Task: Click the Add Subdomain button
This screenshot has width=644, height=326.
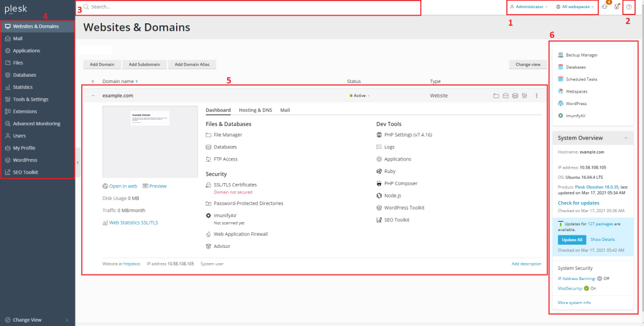Action: [144, 64]
